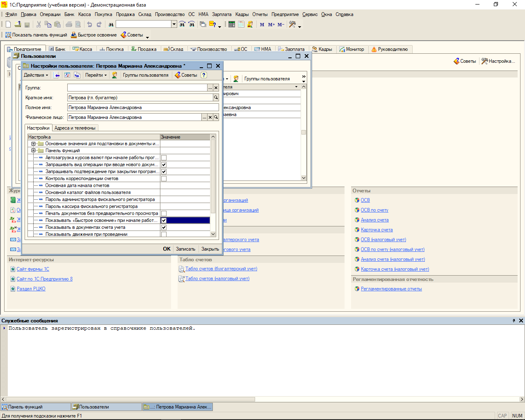Viewport: 525px width, 420px height.
Task: Click the question mark help icon in dialog
Action: coord(204,75)
